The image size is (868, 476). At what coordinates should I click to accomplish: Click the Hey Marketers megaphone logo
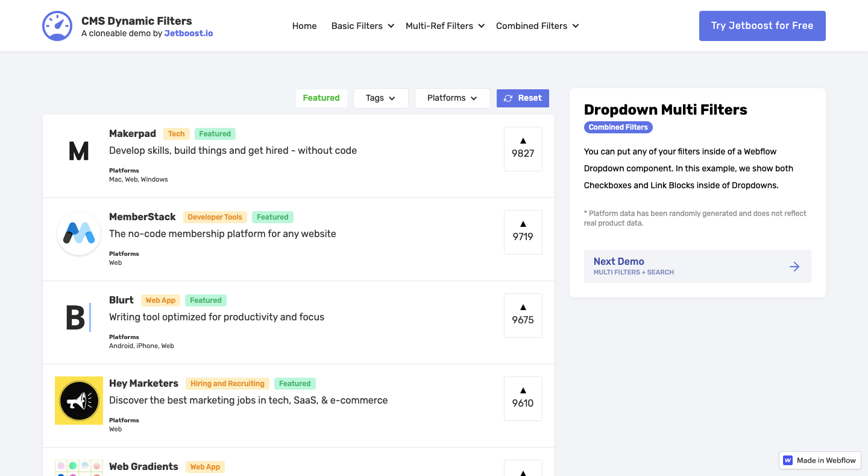(x=78, y=400)
